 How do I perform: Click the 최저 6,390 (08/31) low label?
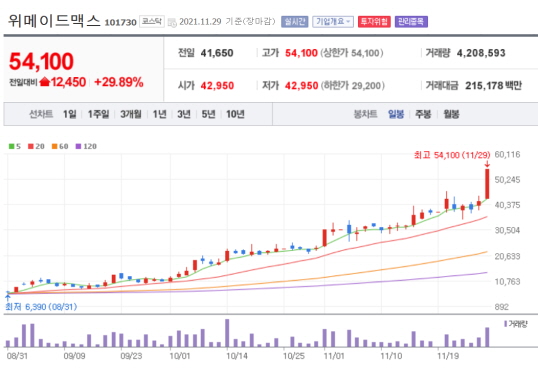41,307
